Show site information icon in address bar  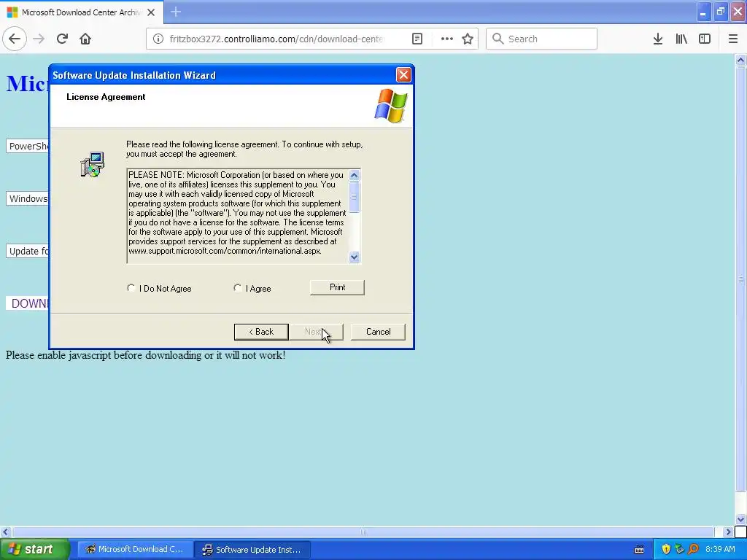click(x=158, y=39)
